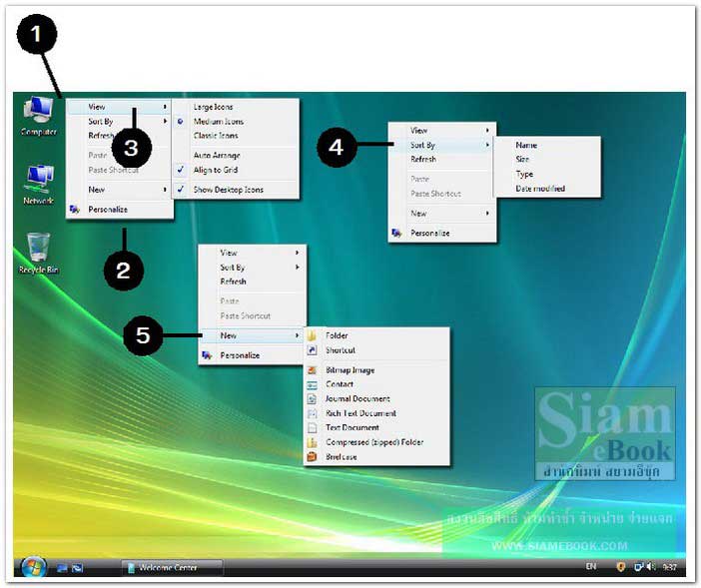Sort desktop icons by Date modified
701x588 pixels.
tap(547, 189)
